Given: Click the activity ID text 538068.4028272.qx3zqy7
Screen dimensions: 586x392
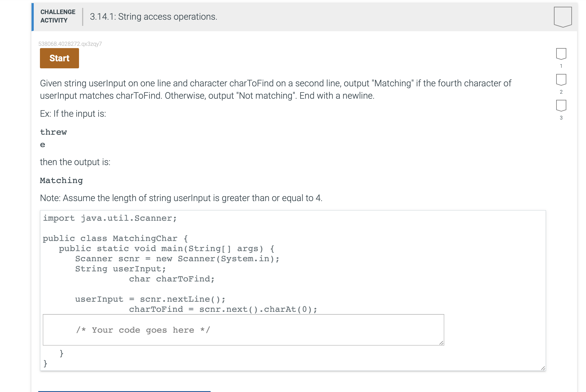Looking at the screenshot, I should [70, 44].
